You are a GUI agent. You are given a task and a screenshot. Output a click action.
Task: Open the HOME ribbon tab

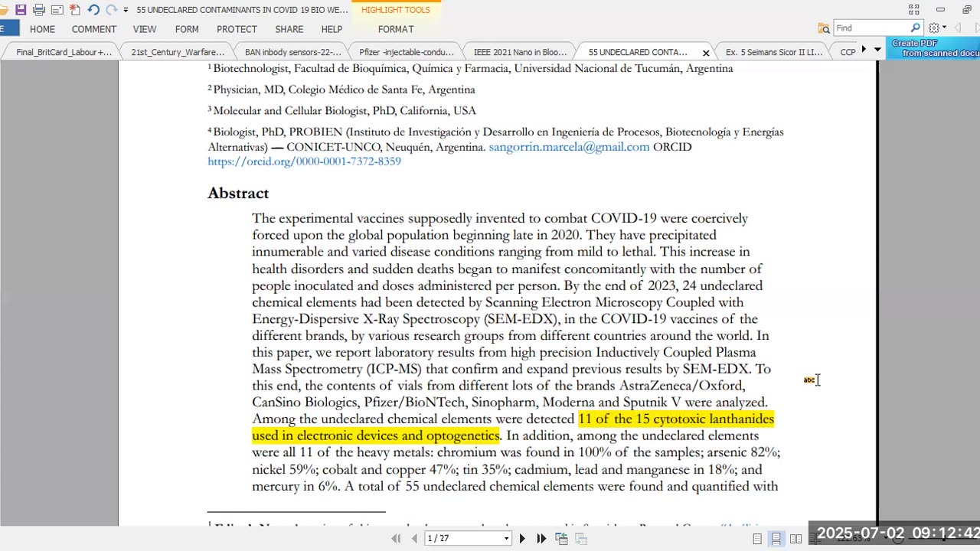tap(42, 29)
